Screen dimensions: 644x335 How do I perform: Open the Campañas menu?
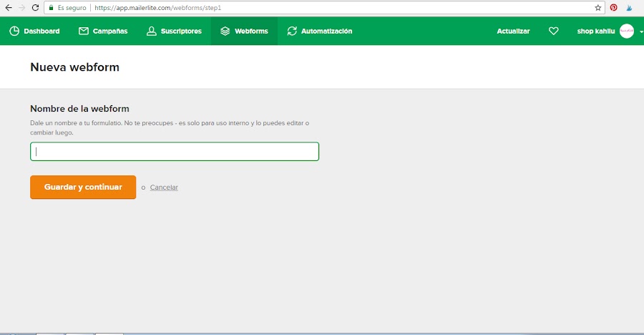pos(103,31)
